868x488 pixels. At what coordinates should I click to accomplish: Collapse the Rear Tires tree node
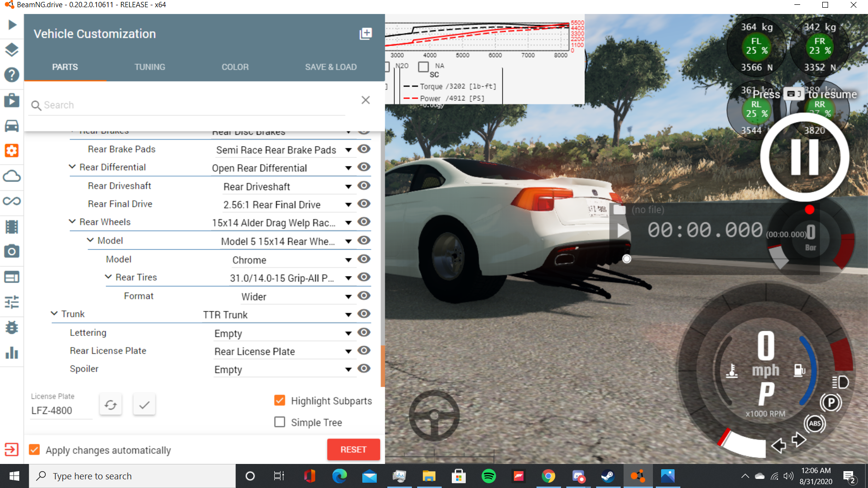pos(108,277)
